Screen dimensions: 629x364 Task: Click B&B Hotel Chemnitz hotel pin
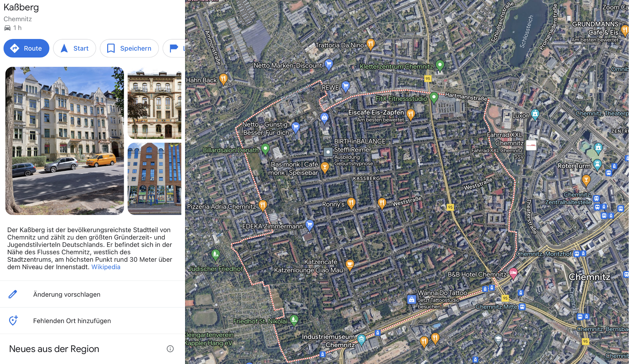513,273
